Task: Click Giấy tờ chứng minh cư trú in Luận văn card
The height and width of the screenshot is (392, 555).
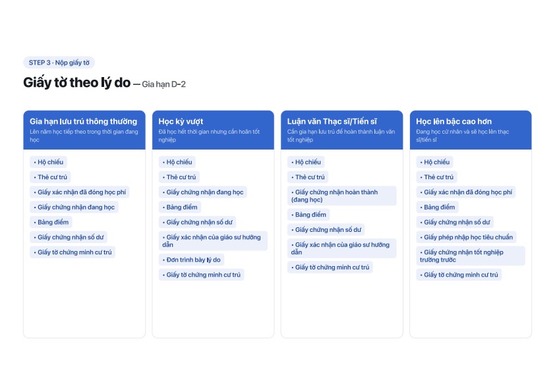Action: 330,267
